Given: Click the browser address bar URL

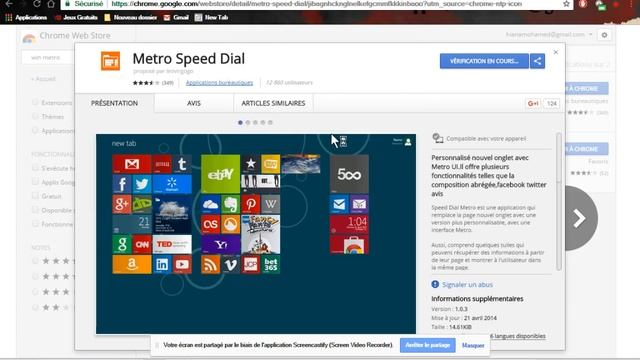Looking at the screenshot, I should pyautogui.click(x=316, y=4).
